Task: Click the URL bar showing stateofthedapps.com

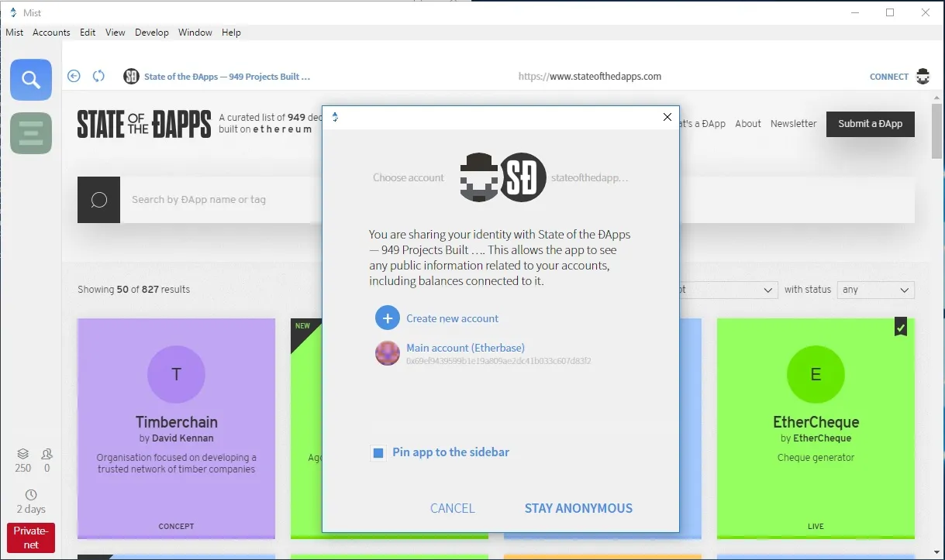Action: 590,77
